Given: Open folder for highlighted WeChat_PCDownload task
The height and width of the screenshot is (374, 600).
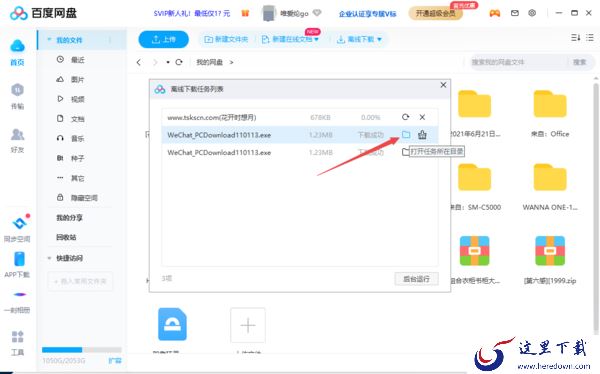Looking at the screenshot, I should 406,134.
